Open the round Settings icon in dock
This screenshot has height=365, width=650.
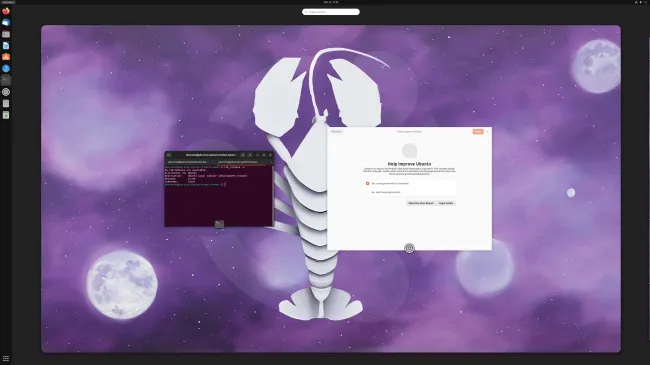(6, 92)
